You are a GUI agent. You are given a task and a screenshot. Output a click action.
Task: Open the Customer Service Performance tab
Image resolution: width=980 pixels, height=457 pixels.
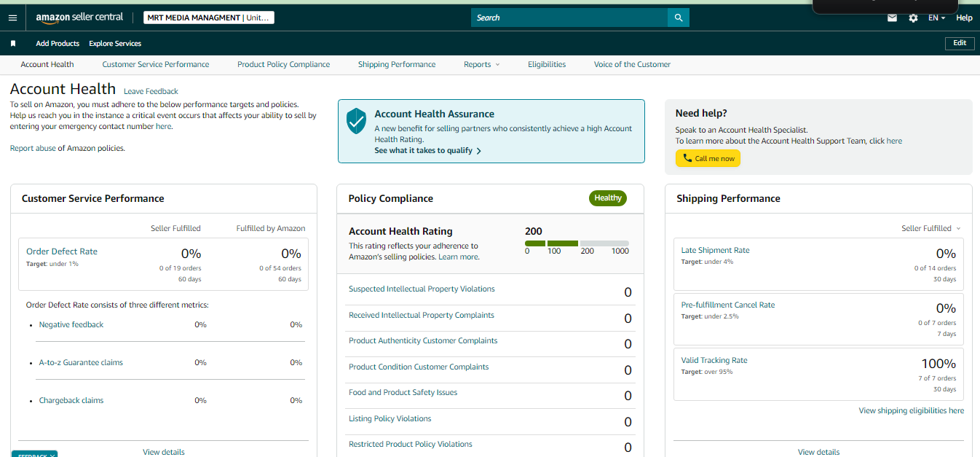156,64
